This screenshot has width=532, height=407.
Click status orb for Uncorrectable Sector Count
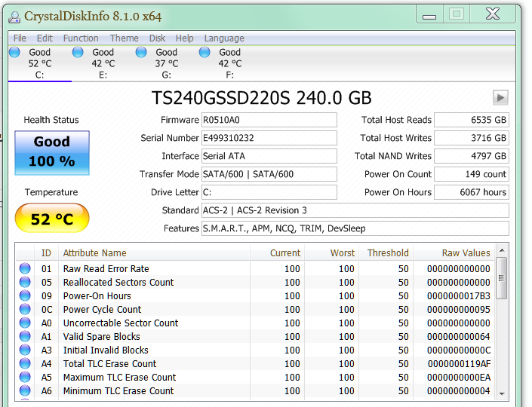25,323
